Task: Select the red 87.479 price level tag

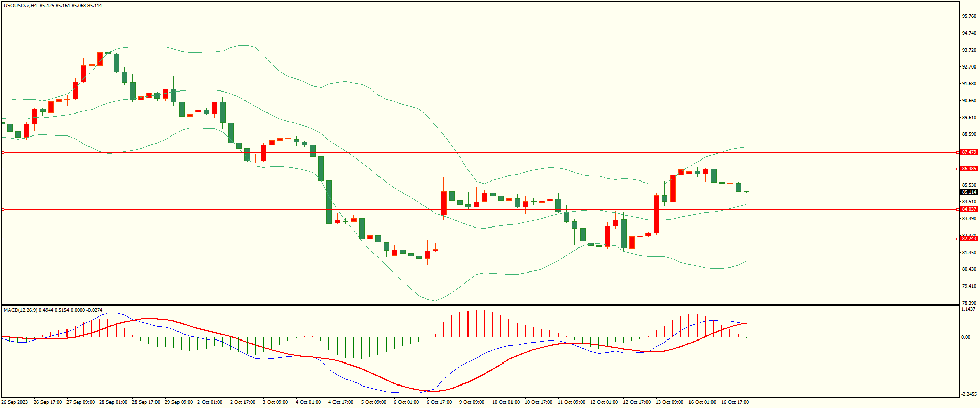Action: point(969,152)
